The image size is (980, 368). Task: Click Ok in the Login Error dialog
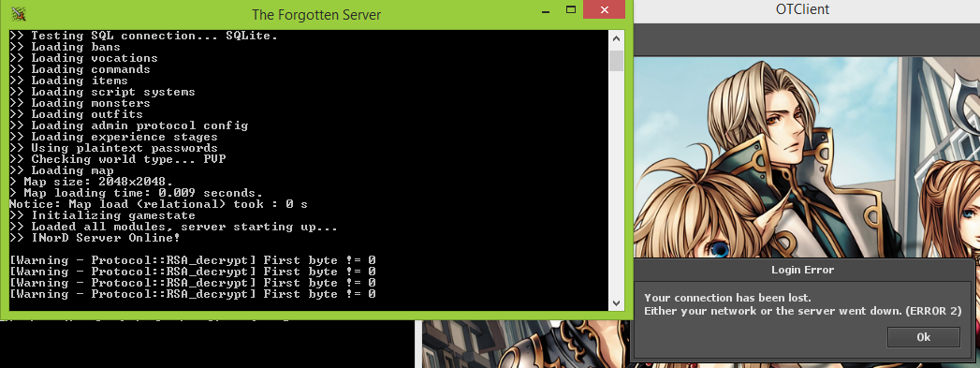click(923, 337)
